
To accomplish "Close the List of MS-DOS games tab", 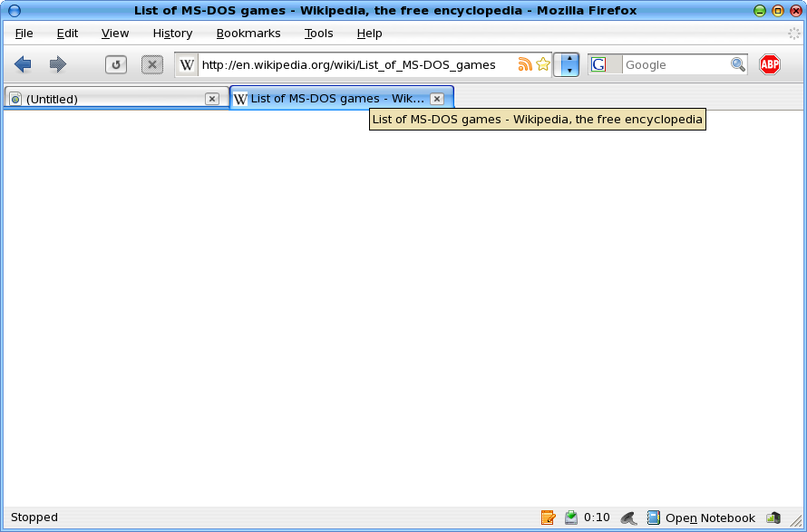I will 437,99.
